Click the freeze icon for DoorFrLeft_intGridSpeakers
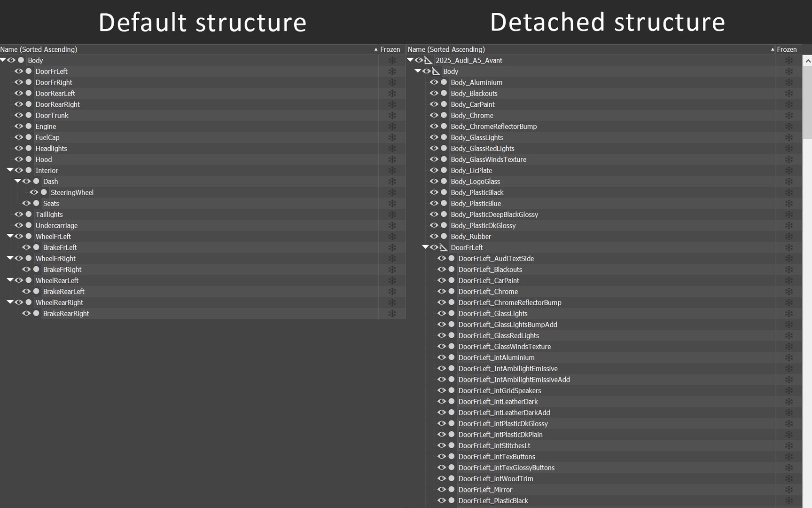 (x=789, y=390)
